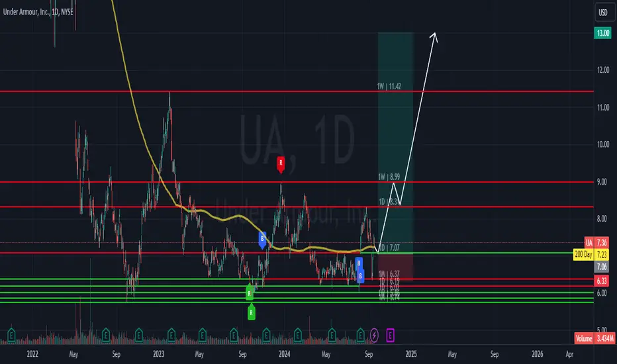
Task: Click 9.00 on the price axis
Action: tap(602, 182)
